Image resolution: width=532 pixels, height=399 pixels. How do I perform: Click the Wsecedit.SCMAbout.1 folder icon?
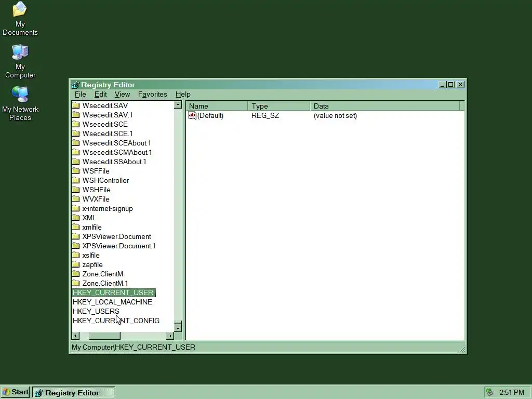pos(76,152)
